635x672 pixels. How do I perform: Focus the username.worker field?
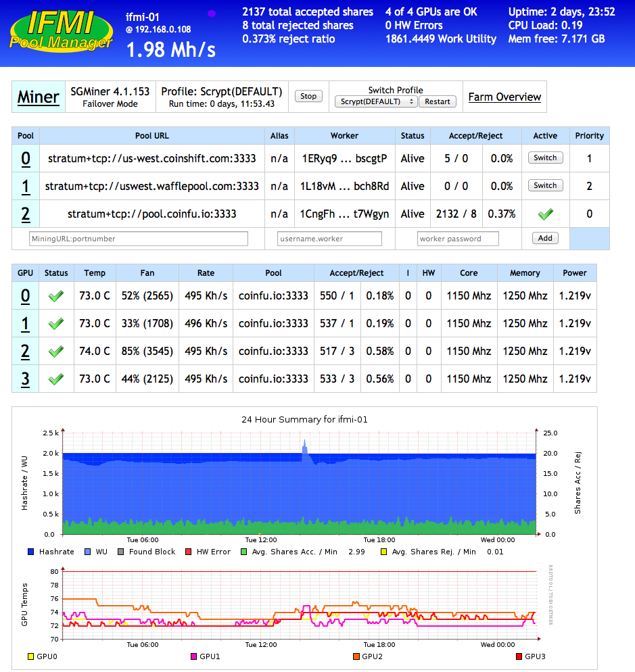[x=330, y=239]
